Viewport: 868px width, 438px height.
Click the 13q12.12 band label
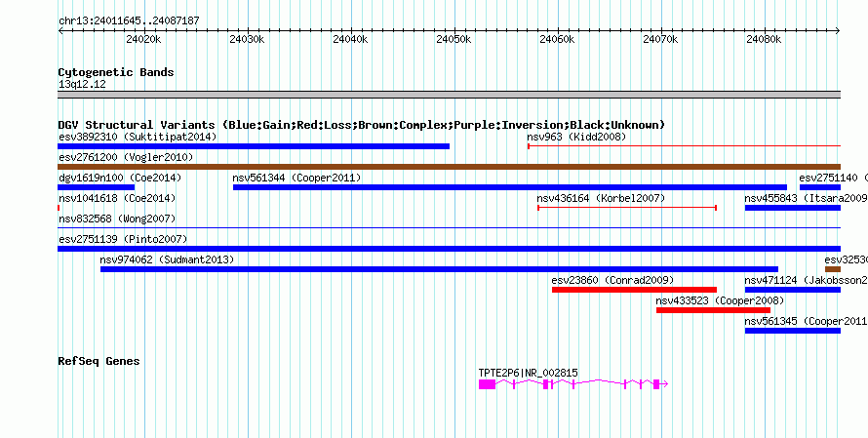point(82,85)
